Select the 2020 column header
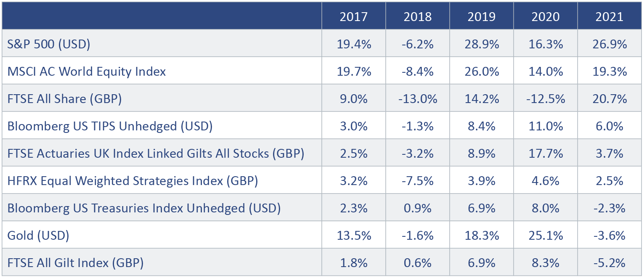Viewport: 644px width, 278px height. [545, 16]
